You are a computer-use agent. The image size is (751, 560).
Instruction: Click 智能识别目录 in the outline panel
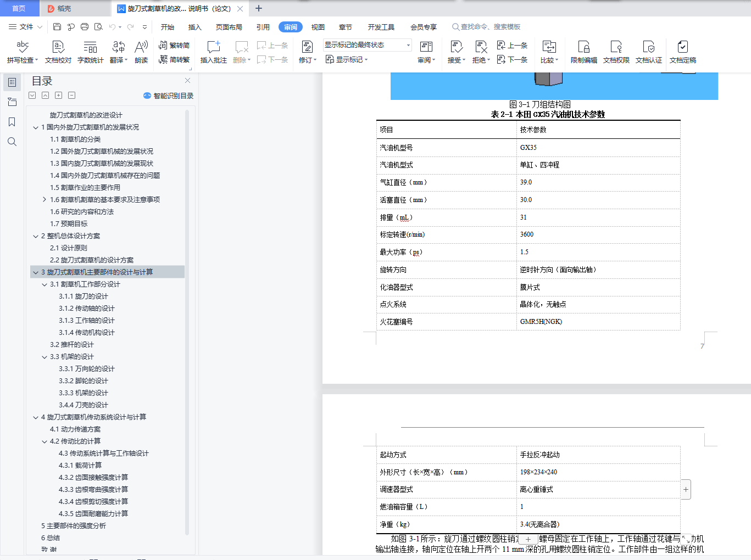click(x=169, y=96)
